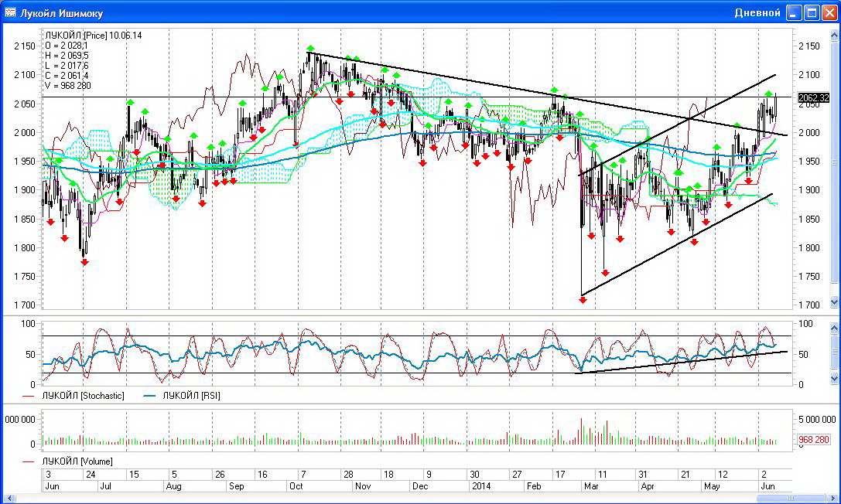Click the 5 000 000 volume axis label
The width and height of the screenshot is (841, 504).
pos(817,420)
